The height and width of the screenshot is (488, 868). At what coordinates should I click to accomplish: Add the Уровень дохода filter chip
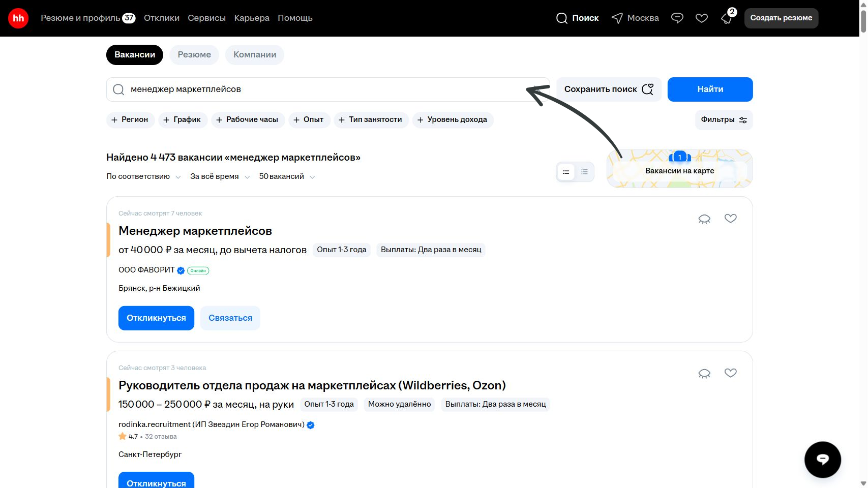[453, 120]
